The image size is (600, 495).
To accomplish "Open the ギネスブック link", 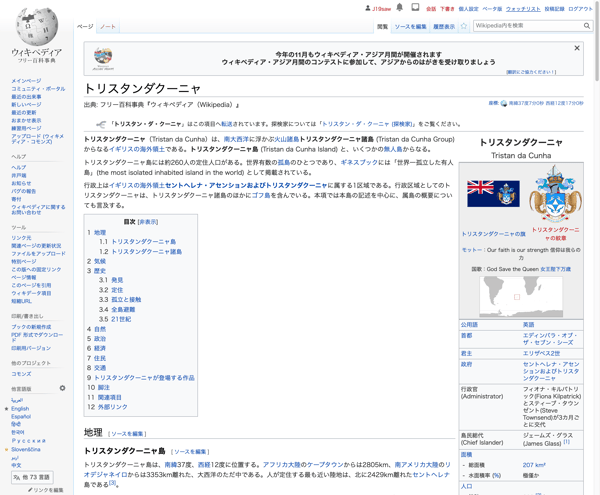I will [359, 162].
